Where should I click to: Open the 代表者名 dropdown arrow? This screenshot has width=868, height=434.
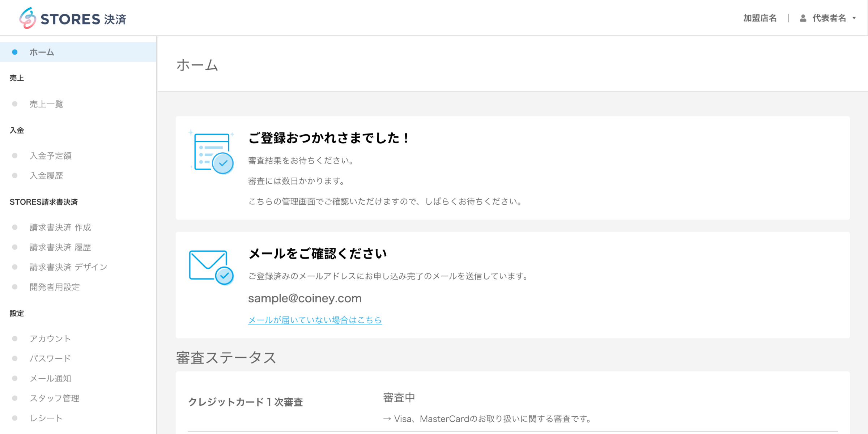tap(854, 18)
